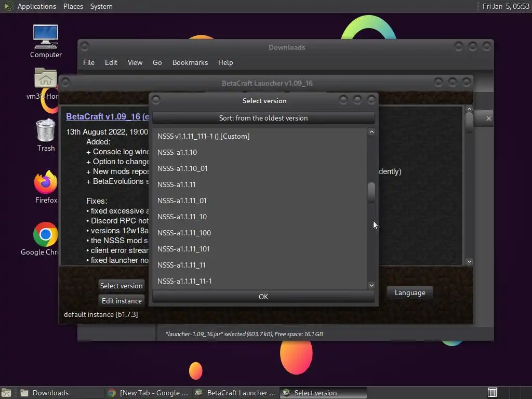Click the changelog panel scroll down arrow
Viewport: 532px width, 399px height.
pyautogui.click(x=469, y=261)
